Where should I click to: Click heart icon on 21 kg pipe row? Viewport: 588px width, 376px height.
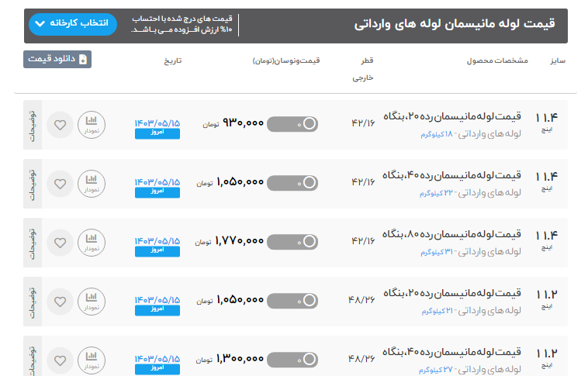click(60, 301)
